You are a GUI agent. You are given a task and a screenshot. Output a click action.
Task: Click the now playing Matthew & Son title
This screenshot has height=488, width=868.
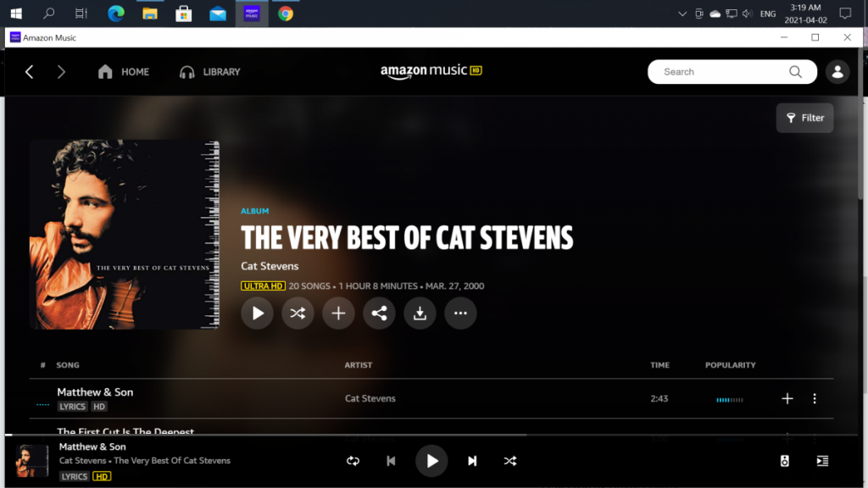(92, 446)
